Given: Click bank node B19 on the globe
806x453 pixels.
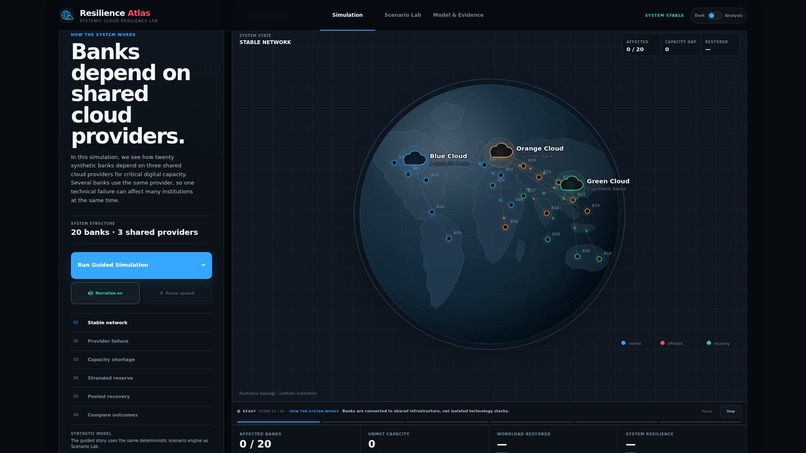Looking at the screenshot, I should point(599,259).
